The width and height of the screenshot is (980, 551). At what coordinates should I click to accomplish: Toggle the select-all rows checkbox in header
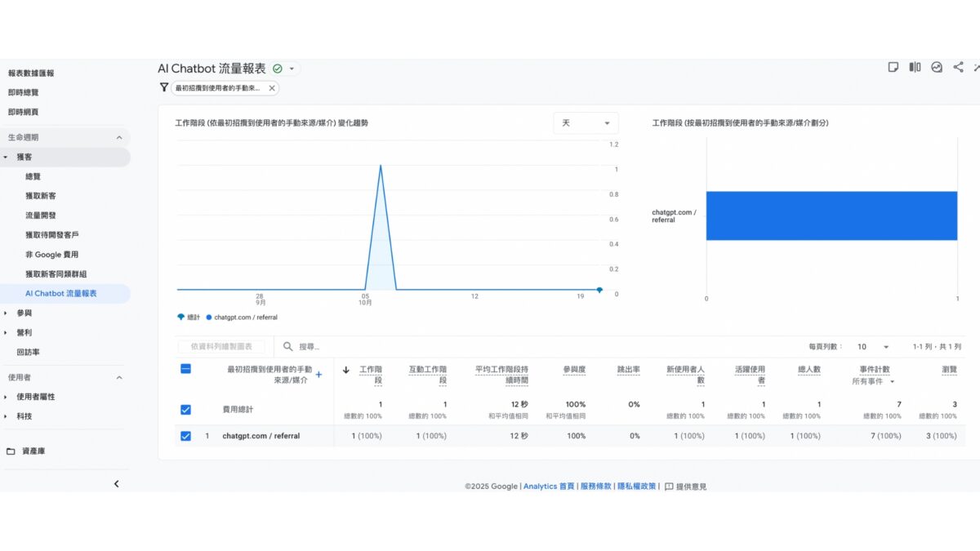coord(185,369)
